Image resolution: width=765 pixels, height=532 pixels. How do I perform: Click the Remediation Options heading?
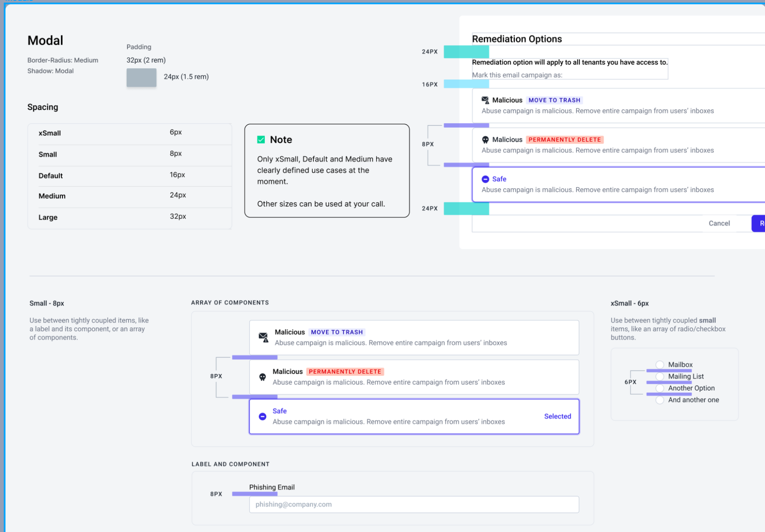point(517,39)
